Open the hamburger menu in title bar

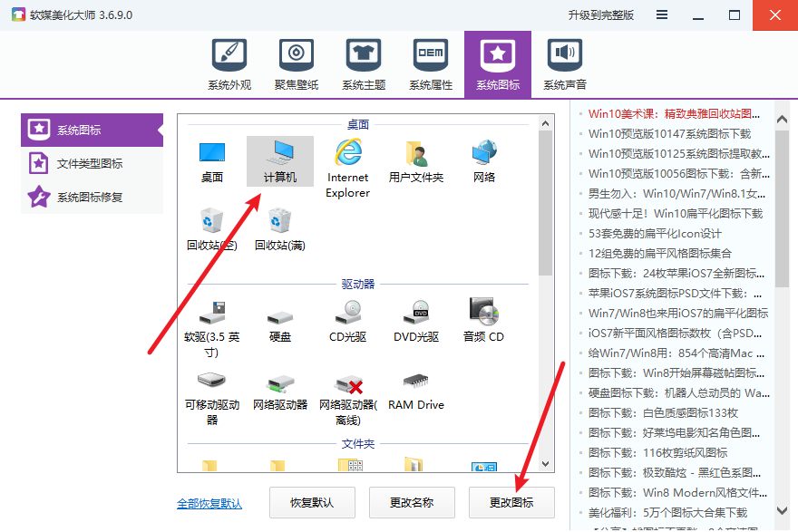click(x=663, y=15)
